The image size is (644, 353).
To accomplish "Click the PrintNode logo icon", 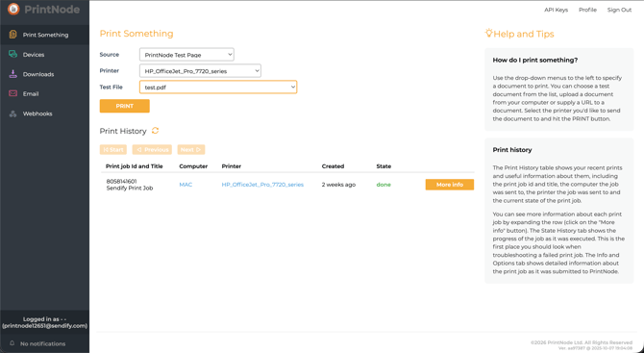I will click(x=13, y=9).
